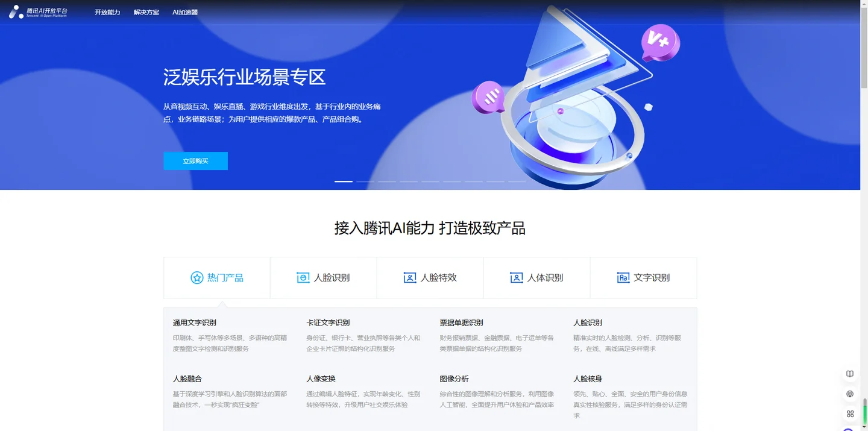This screenshot has height=431, width=868.
Task: Click the open book documentation floating icon
Action: 850,374
